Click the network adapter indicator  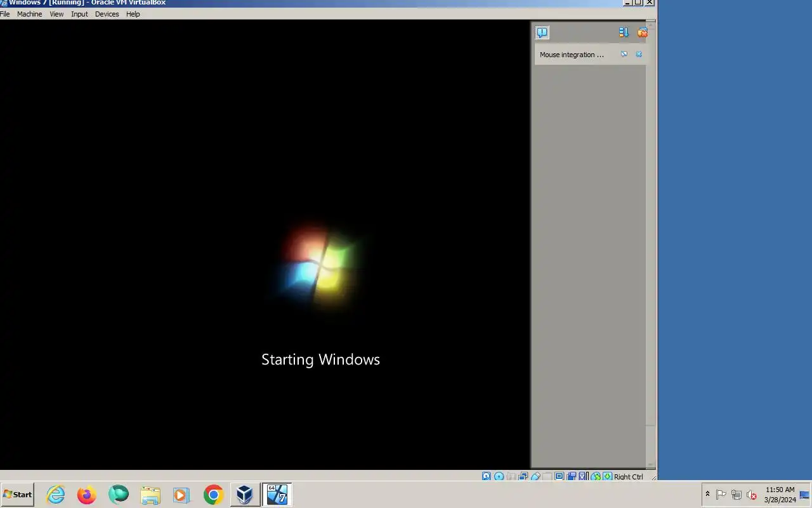[523, 476]
